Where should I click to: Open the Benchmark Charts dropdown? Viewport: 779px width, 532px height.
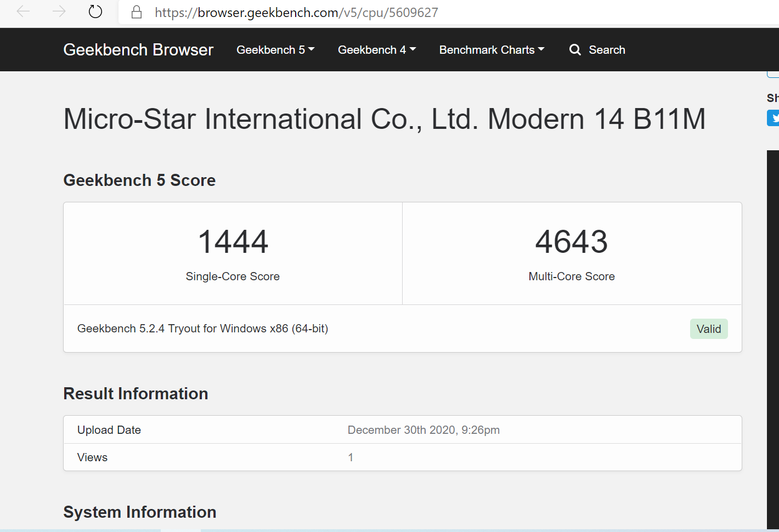pyautogui.click(x=492, y=50)
